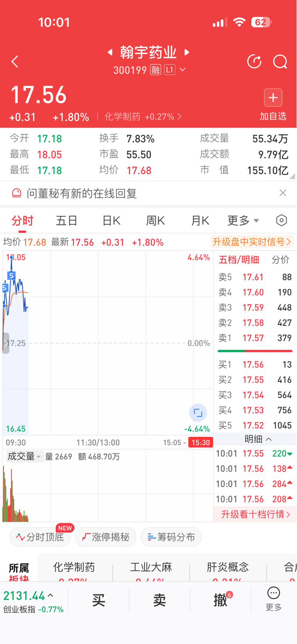Image resolution: width=297 pixels, height=644 pixels.
Task: Tap the 成交量 55.34万 value
Action: click(270, 139)
